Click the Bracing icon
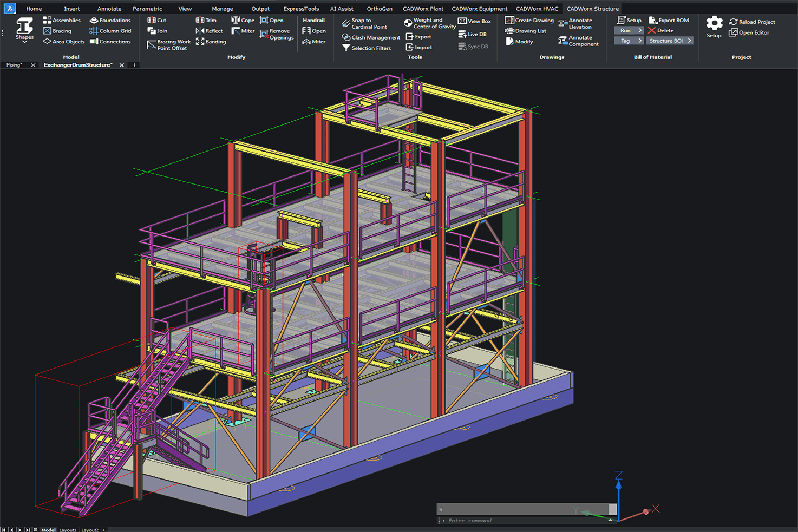This screenshot has width=798, height=532. coord(47,31)
